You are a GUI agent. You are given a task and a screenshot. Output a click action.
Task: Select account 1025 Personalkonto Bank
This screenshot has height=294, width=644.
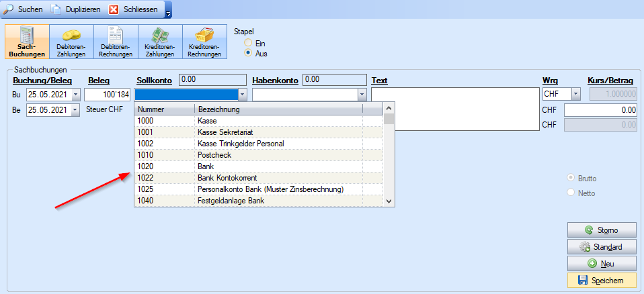(259, 189)
